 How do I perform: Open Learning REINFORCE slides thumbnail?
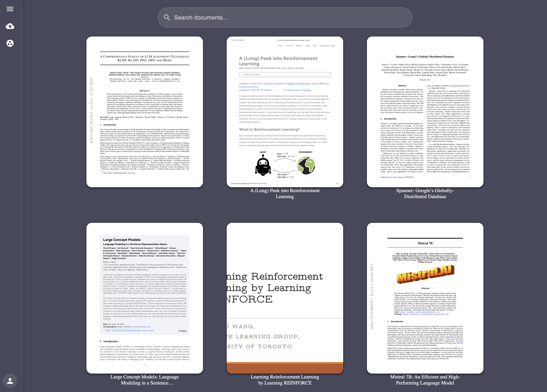coord(285,298)
